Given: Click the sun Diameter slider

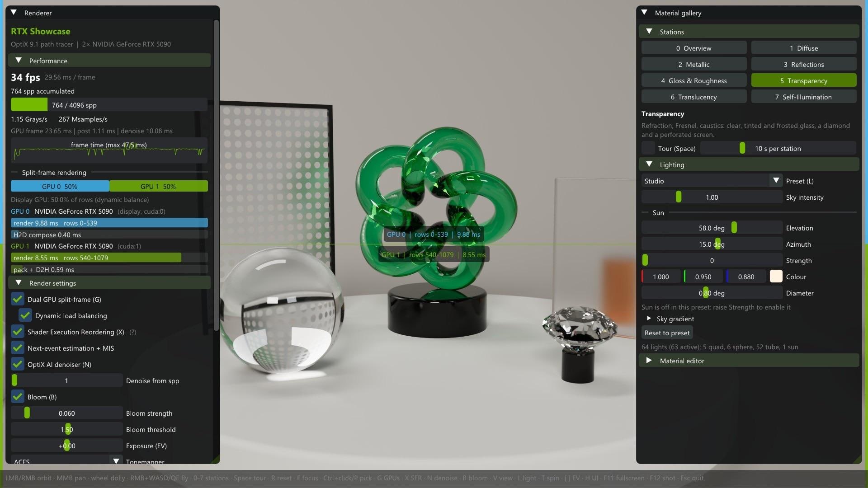Looking at the screenshot, I should pos(712,293).
